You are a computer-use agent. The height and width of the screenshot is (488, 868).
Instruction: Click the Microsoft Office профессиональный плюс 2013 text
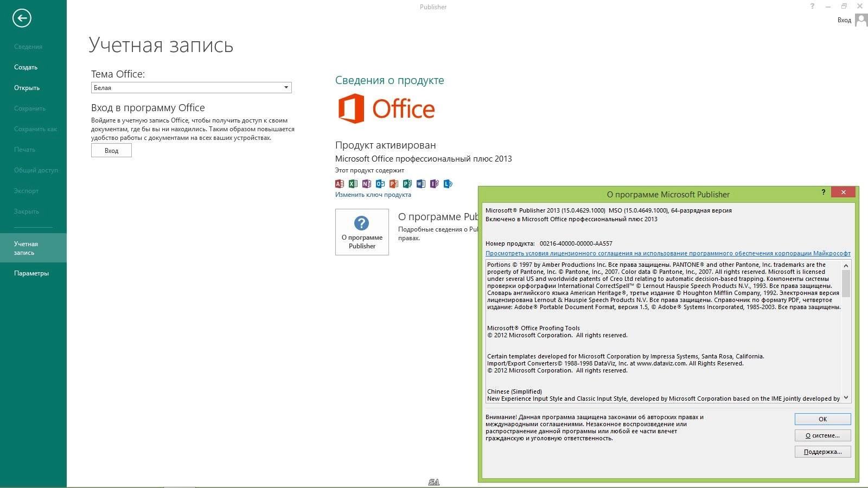423,158
